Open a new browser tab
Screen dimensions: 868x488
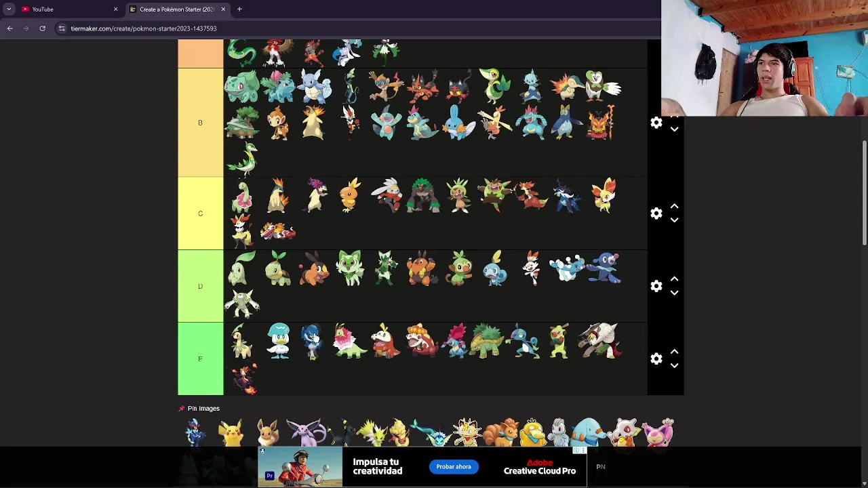pyautogui.click(x=239, y=9)
